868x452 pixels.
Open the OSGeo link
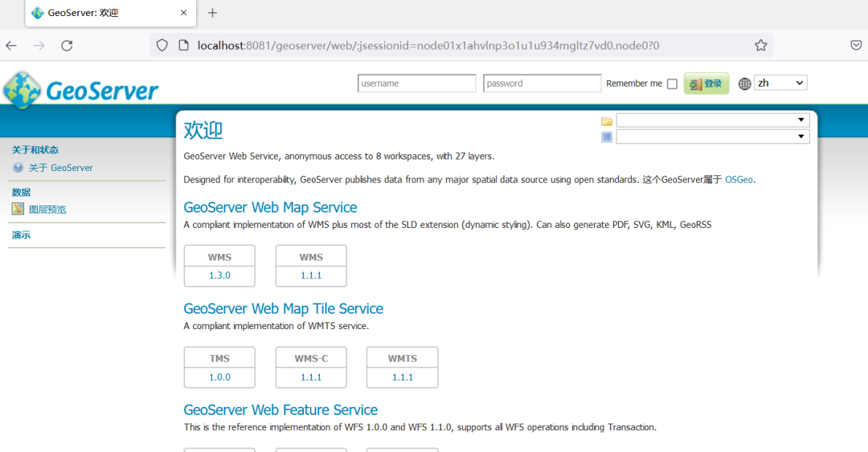pos(739,179)
